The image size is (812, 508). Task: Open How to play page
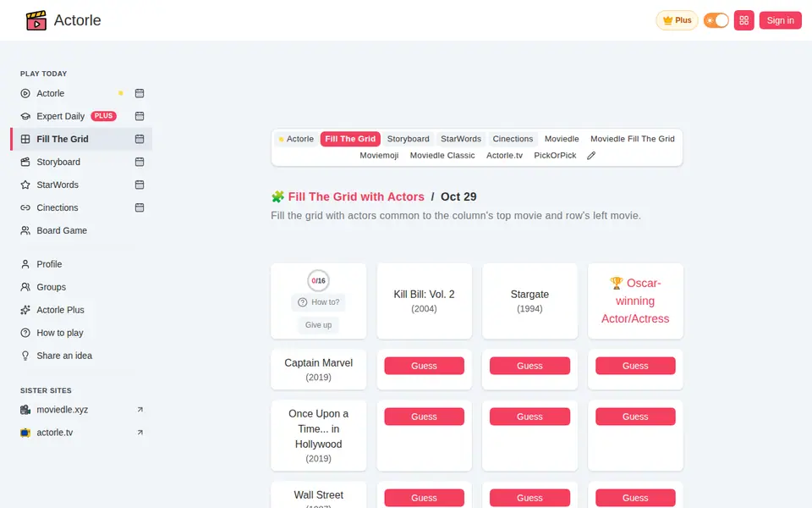(x=59, y=332)
